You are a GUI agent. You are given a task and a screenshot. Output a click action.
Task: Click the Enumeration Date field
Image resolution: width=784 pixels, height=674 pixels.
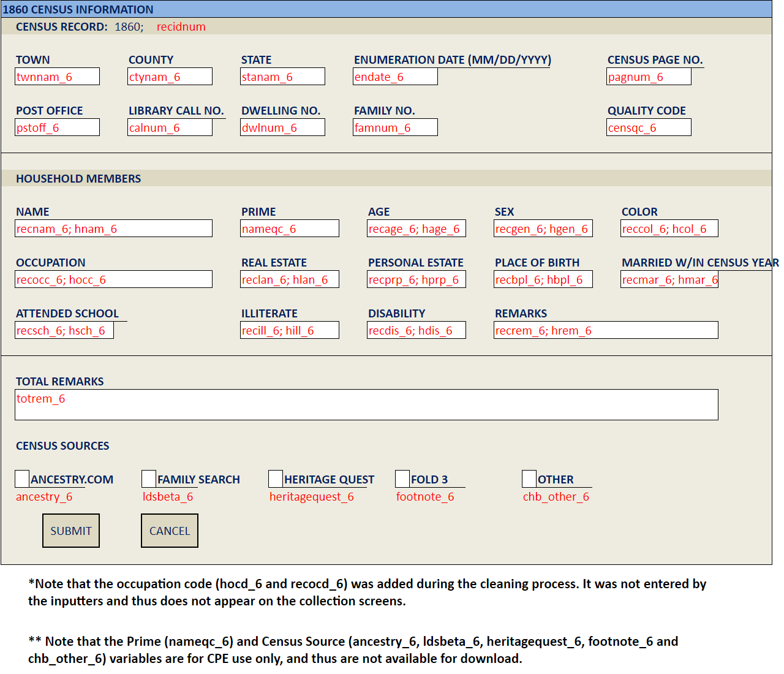coord(396,77)
